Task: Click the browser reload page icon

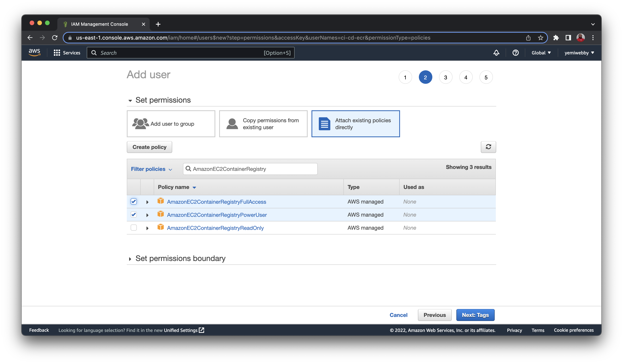Action: [x=55, y=38]
